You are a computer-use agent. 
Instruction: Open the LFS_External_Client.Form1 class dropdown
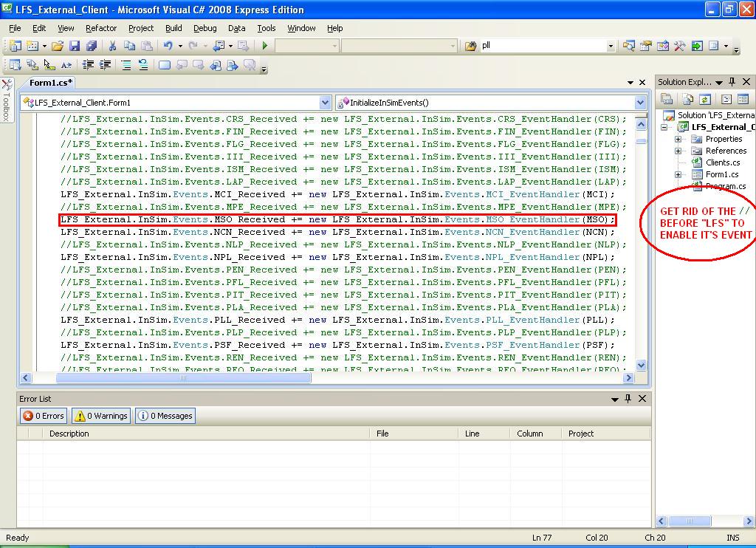tap(325, 103)
